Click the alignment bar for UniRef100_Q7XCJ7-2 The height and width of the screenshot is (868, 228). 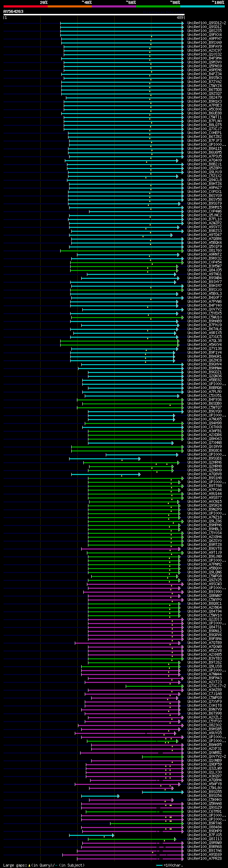[x=155, y=686]
